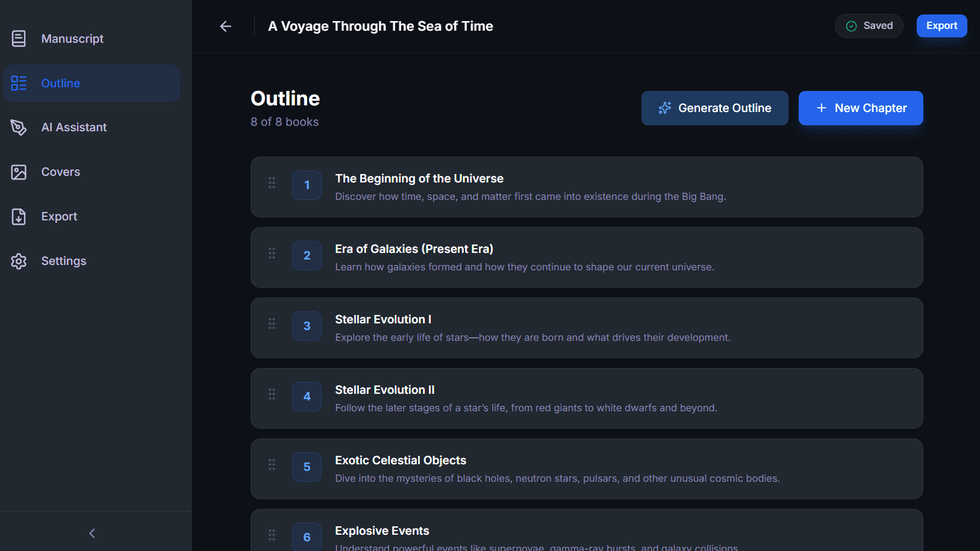980x551 pixels.
Task: Collapse the sidebar with the chevron
Action: (92, 533)
